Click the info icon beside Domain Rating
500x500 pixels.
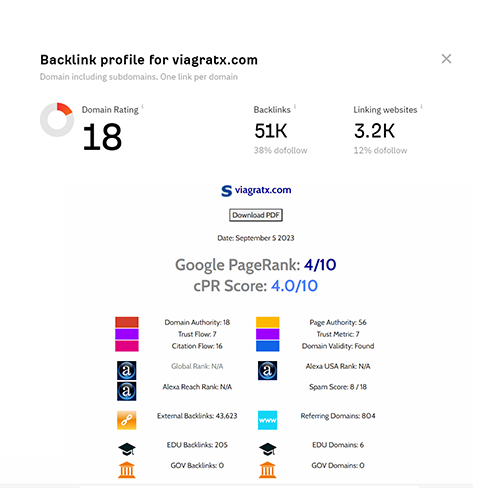[143, 107]
